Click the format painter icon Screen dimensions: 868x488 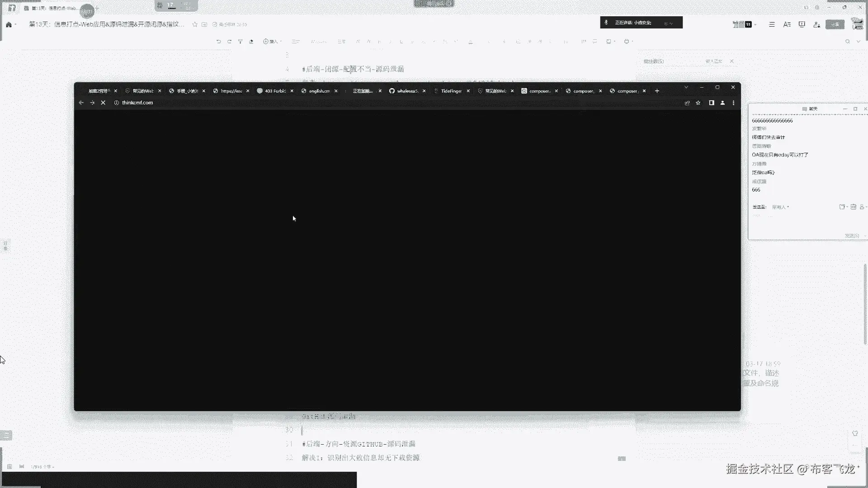tap(240, 42)
